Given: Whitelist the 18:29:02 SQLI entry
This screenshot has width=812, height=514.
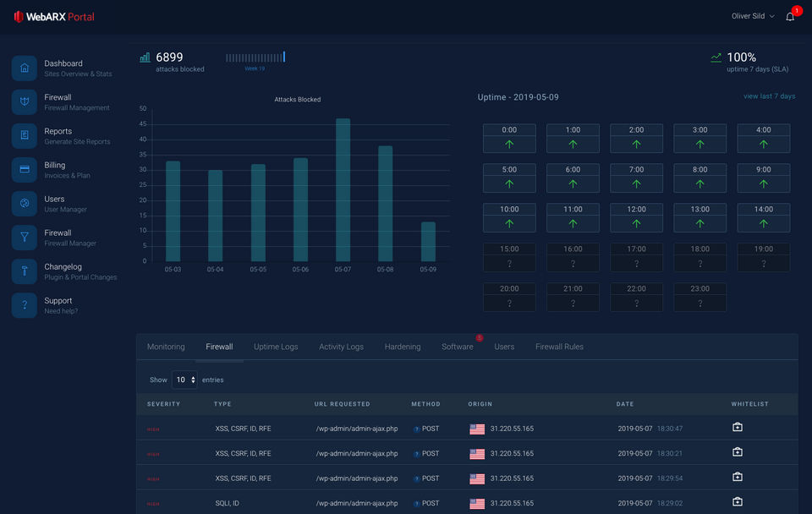Looking at the screenshot, I should [738, 501].
